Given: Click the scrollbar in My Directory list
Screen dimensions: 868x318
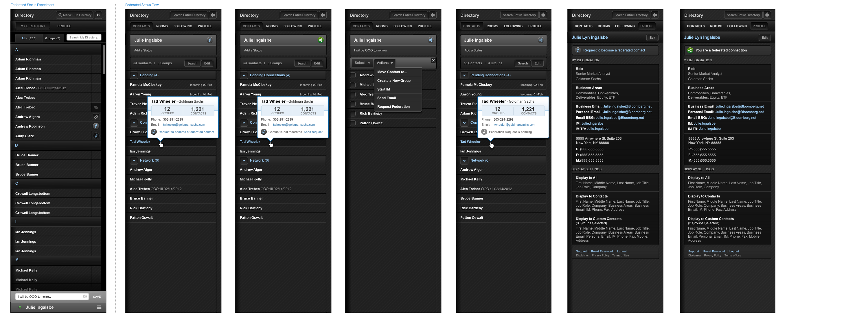Looking at the screenshot, I should (x=104, y=60).
